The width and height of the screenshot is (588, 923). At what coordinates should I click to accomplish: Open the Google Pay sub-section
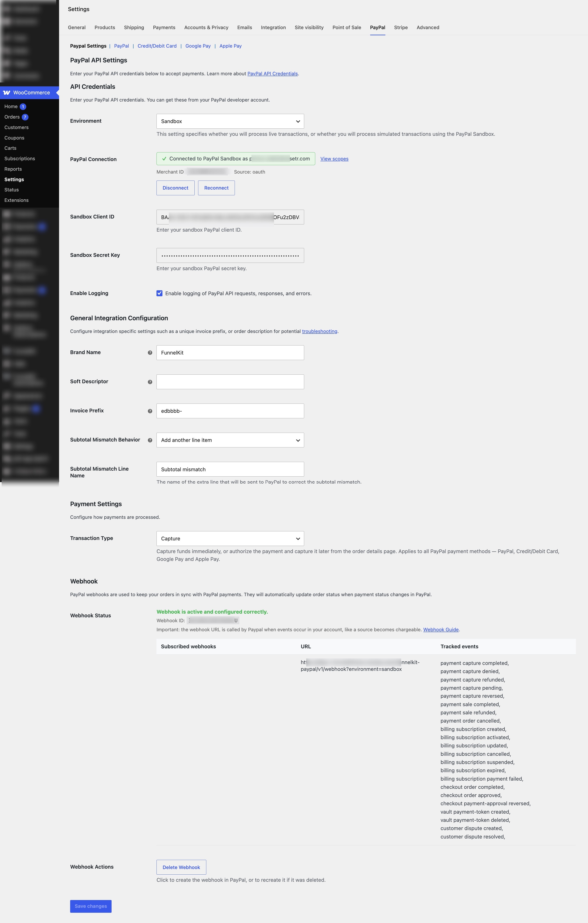coord(198,46)
